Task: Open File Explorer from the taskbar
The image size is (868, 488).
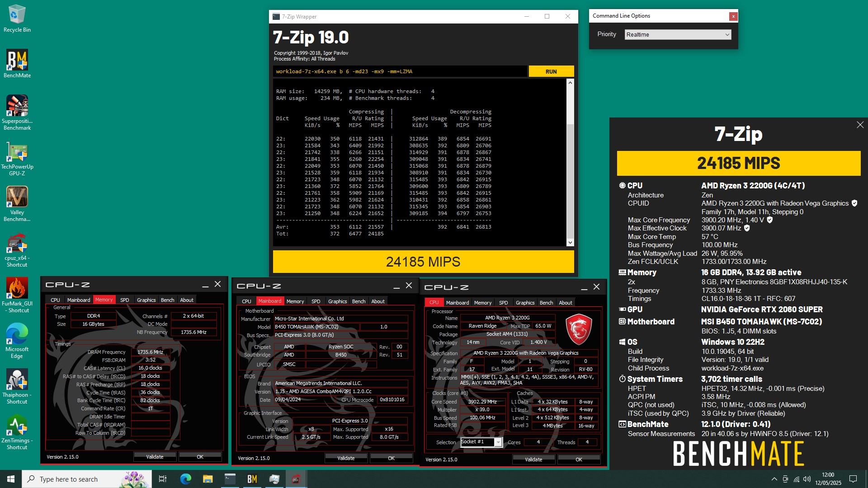Action: [x=208, y=479]
